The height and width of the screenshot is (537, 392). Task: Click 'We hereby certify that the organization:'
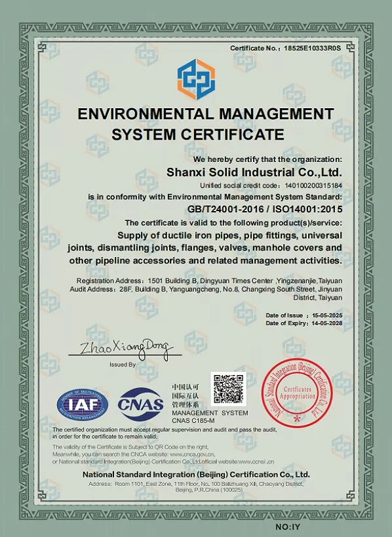[x=267, y=159]
